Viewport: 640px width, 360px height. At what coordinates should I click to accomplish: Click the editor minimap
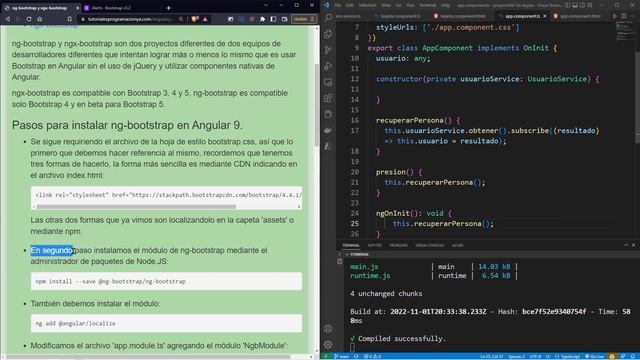pos(625,32)
